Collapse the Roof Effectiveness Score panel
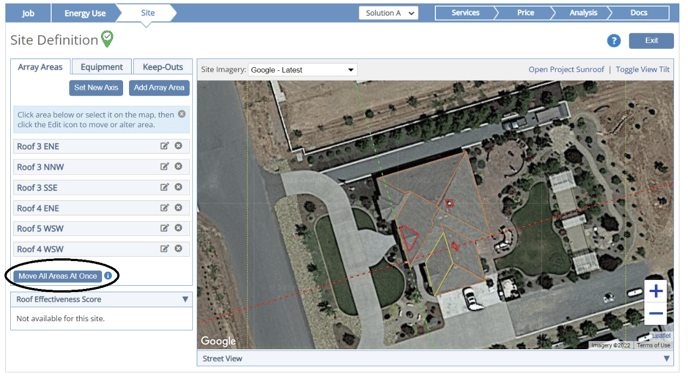Image resolution: width=688 pixels, height=376 pixels. click(185, 299)
